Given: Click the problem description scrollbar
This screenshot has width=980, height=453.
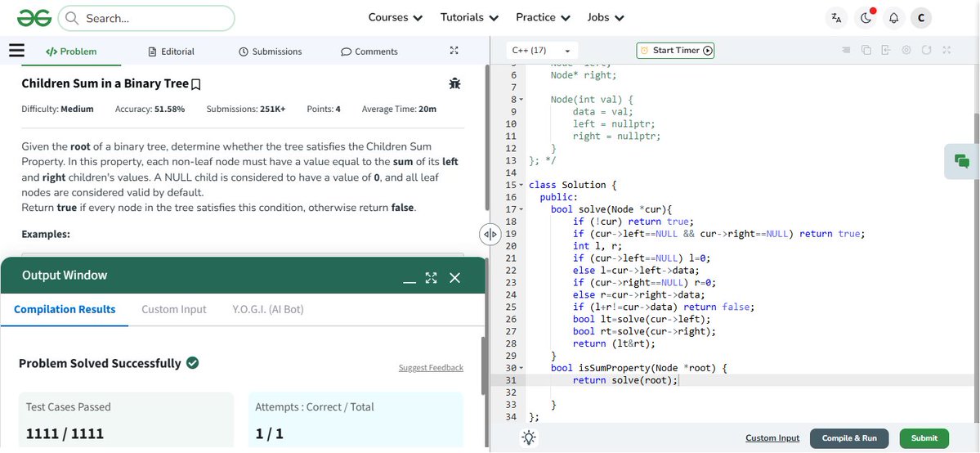Looking at the screenshot, I should [487, 137].
